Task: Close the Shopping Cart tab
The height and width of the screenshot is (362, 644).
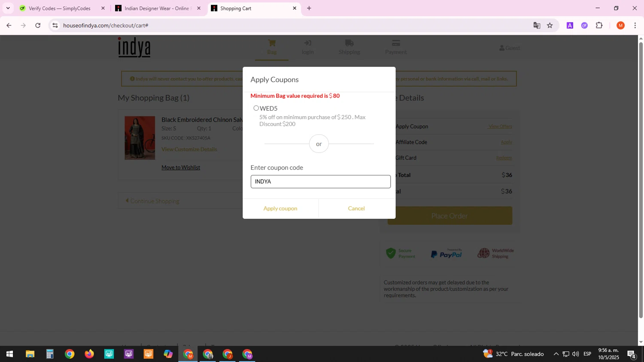Action: 295,8
